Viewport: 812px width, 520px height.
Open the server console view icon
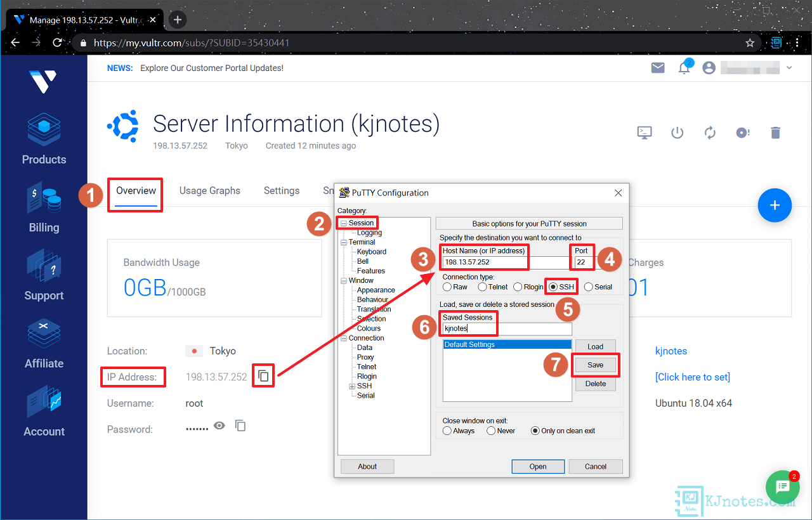(x=645, y=133)
